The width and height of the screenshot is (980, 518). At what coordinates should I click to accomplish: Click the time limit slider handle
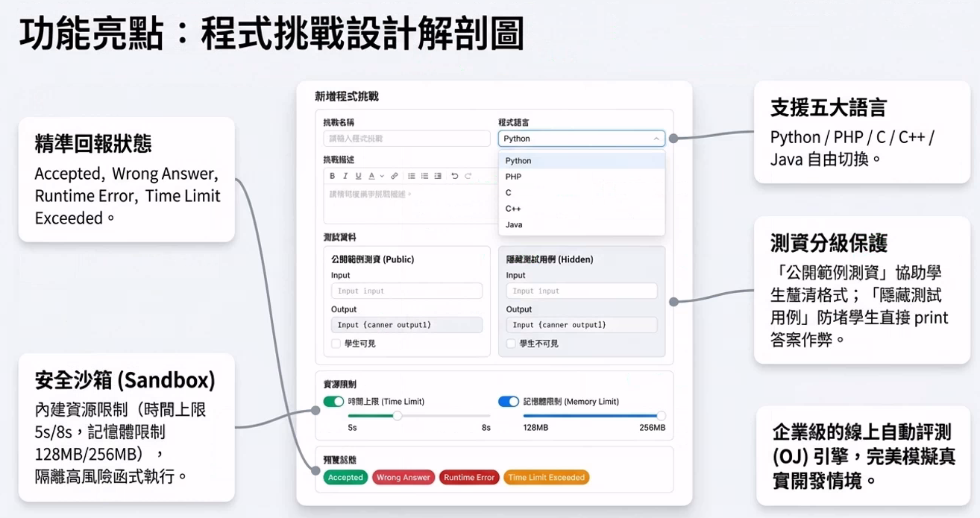click(x=398, y=416)
